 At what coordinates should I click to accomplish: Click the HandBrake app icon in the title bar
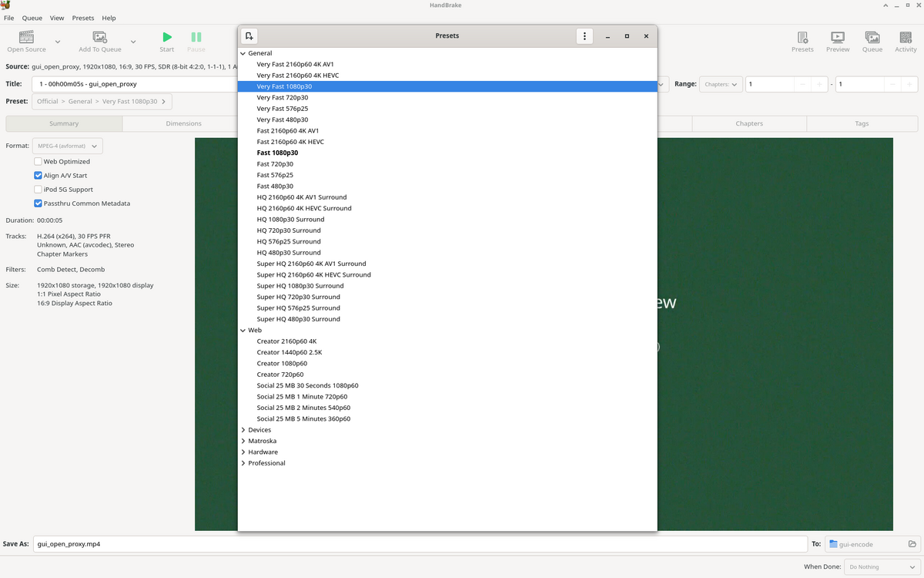pyautogui.click(x=6, y=5)
